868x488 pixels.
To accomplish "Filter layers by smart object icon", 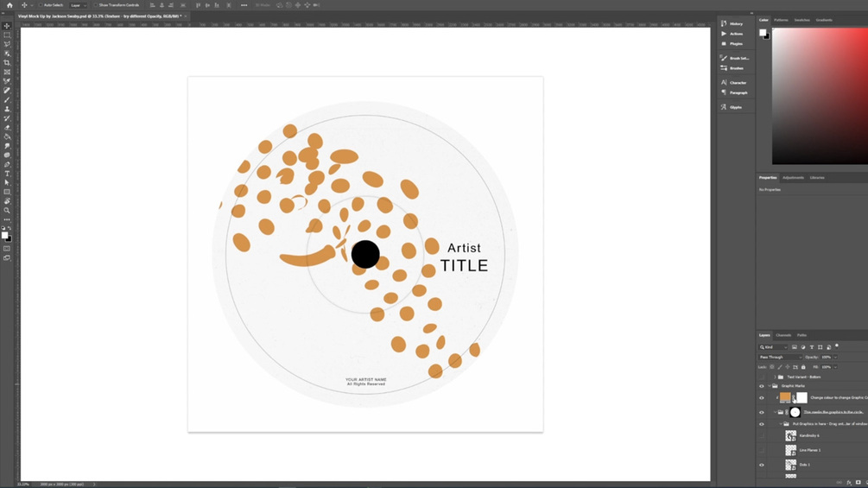I will pos(828,347).
